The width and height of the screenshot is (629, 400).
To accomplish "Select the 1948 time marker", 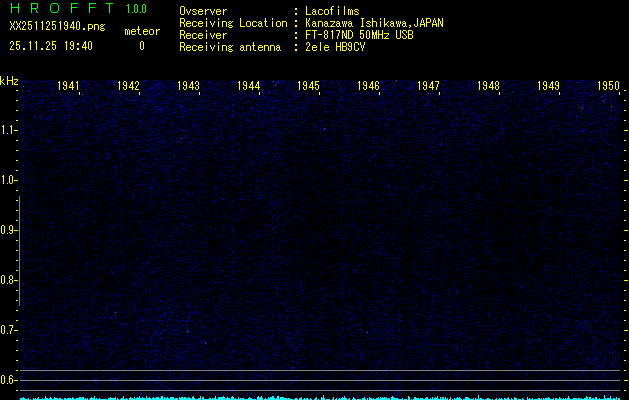I will pos(488,86).
